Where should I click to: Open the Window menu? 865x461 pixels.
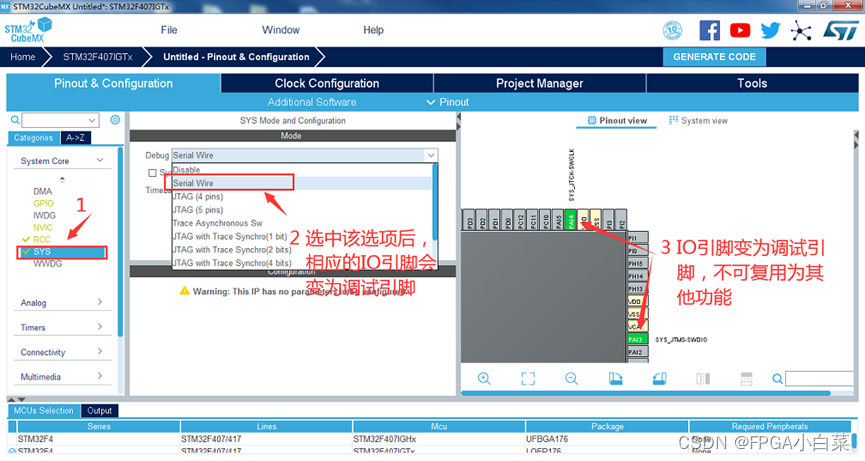click(x=281, y=30)
